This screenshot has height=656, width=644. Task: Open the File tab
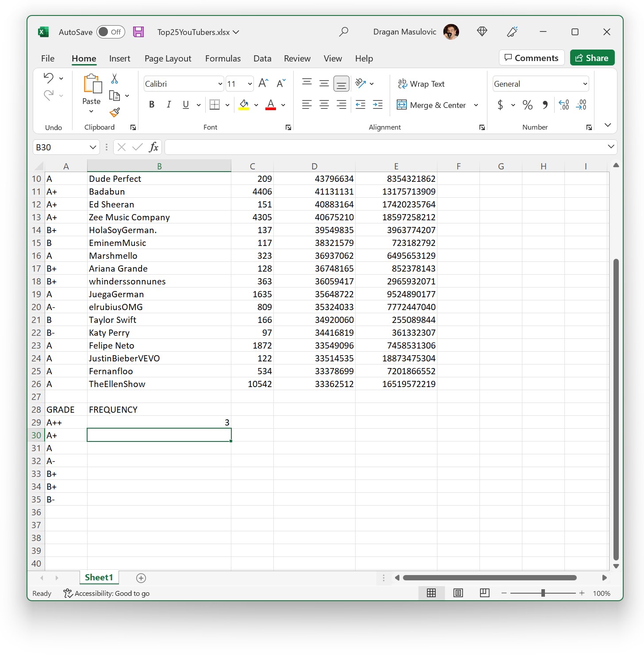pos(48,58)
